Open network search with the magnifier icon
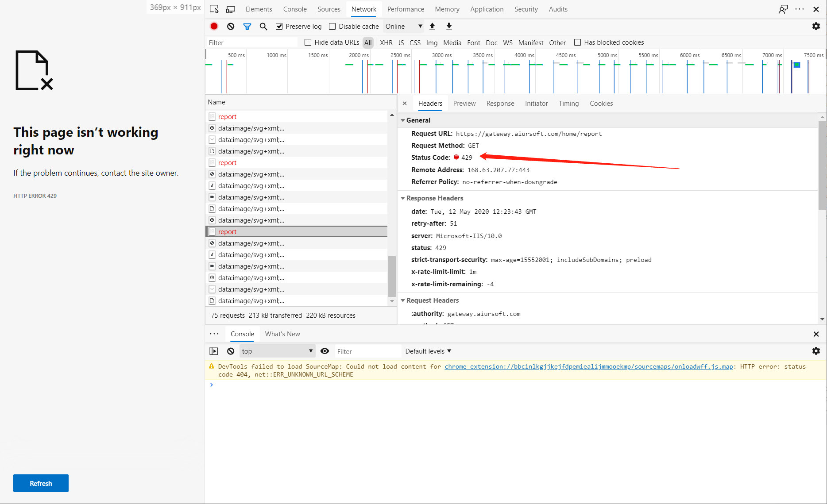The height and width of the screenshot is (504, 827). [263, 27]
